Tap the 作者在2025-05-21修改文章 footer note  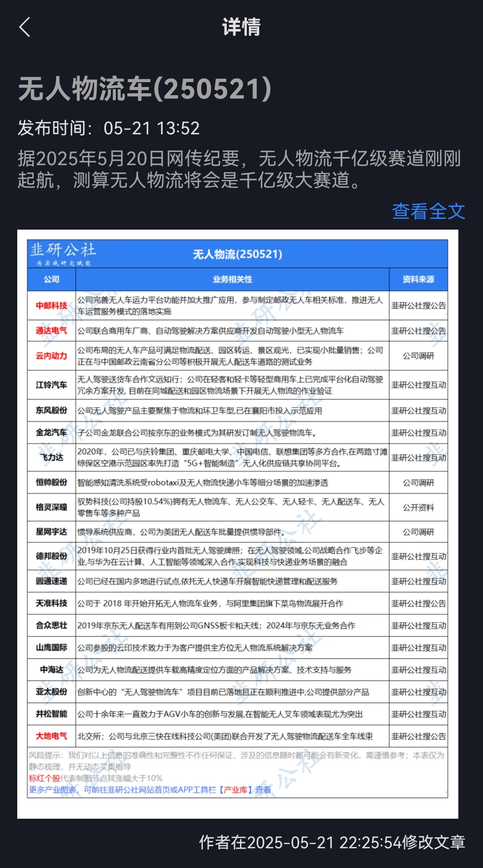coord(332,843)
